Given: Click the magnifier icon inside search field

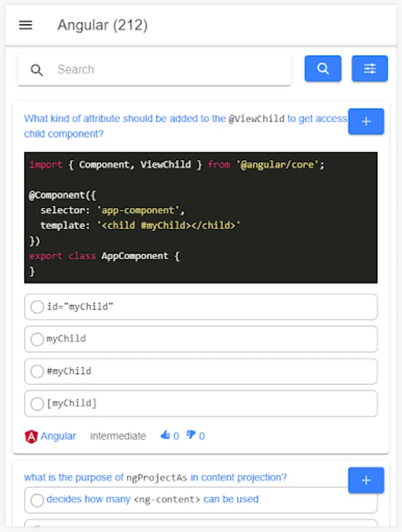Looking at the screenshot, I should (37, 70).
